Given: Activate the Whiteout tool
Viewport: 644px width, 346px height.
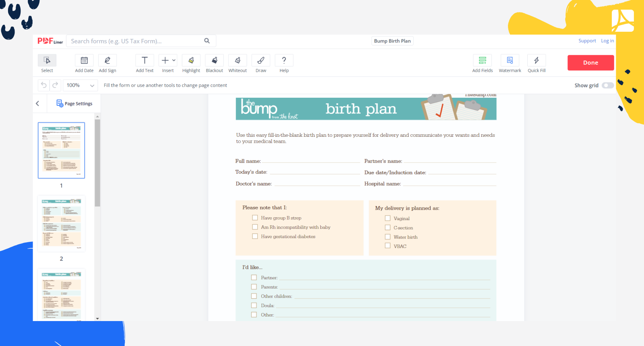Looking at the screenshot, I should click(237, 61).
